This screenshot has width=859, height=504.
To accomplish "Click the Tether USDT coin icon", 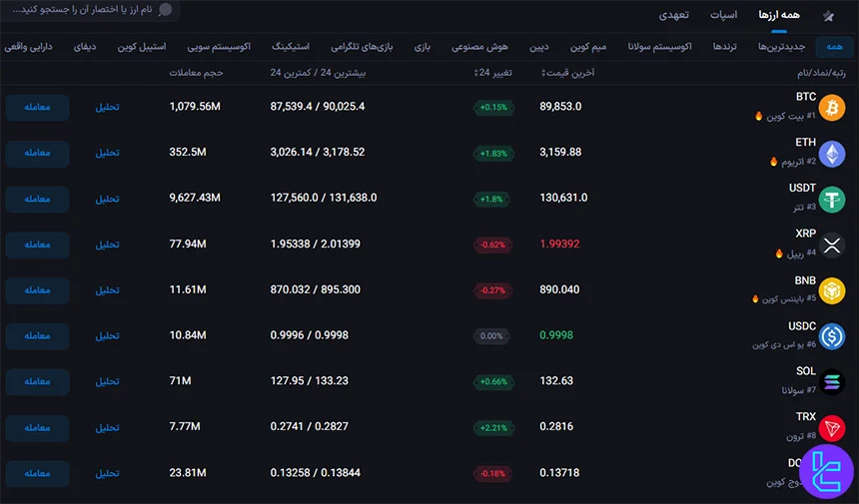I will pyautogui.click(x=831, y=200).
